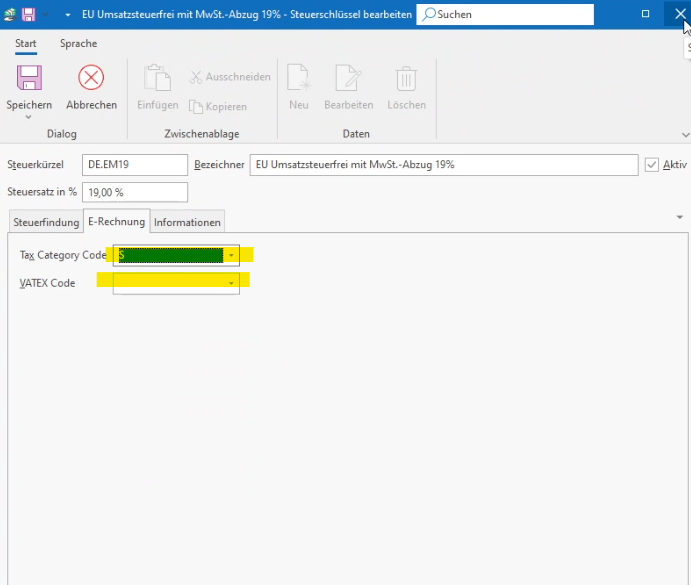Click the Löschen trash icon
Viewport: 691px width, 585px height.
(x=406, y=79)
